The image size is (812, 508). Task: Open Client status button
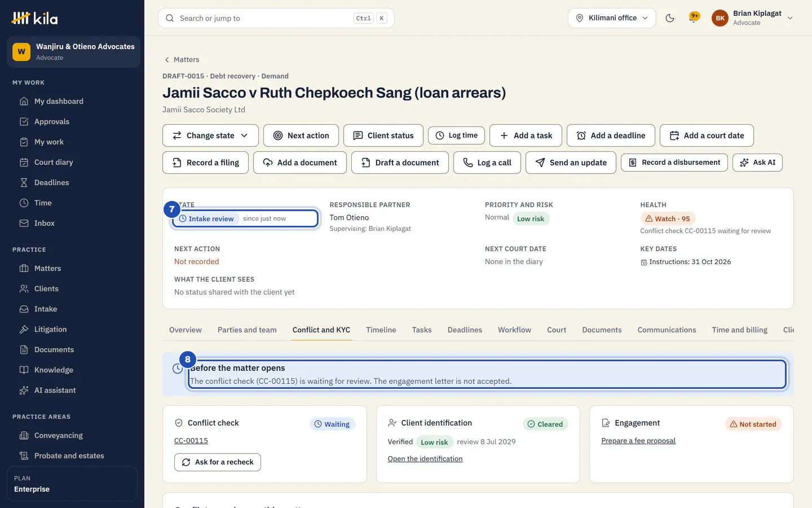click(x=383, y=135)
